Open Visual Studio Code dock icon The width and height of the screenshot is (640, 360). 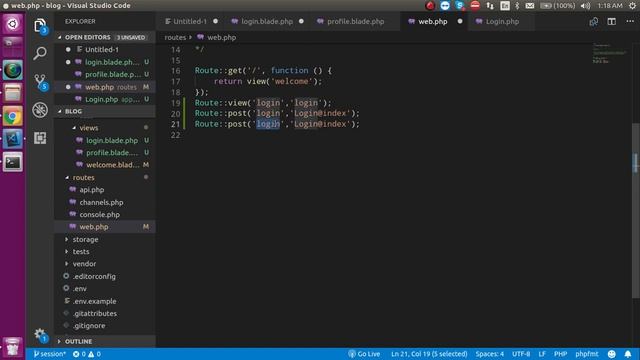13,139
